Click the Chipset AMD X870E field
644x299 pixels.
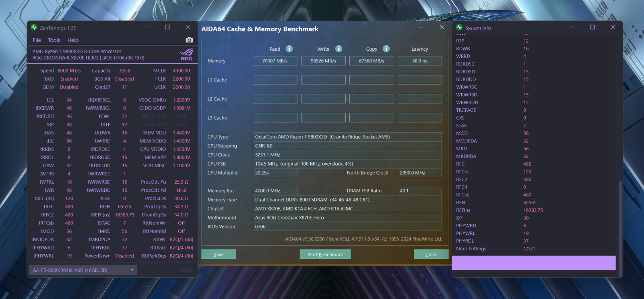click(x=347, y=209)
